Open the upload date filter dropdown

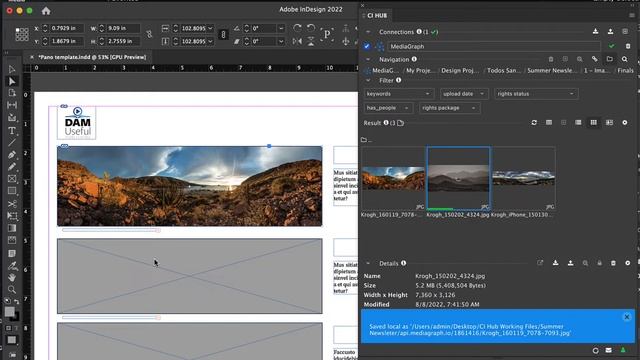[x=464, y=94]
